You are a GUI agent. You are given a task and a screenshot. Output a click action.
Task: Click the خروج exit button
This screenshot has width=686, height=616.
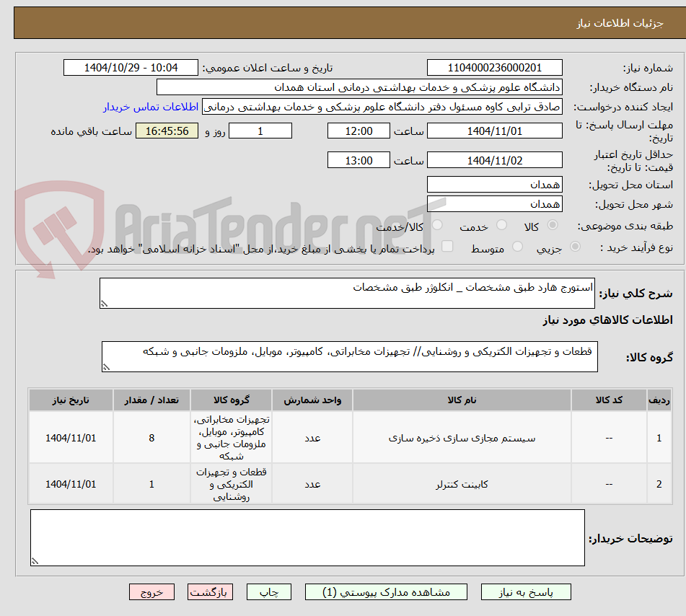point(151,591)
